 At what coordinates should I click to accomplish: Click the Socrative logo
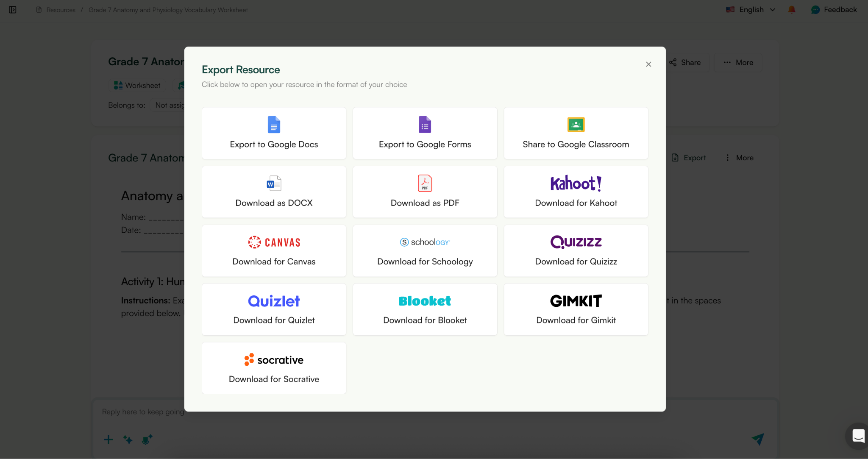[x=273, y=359]
